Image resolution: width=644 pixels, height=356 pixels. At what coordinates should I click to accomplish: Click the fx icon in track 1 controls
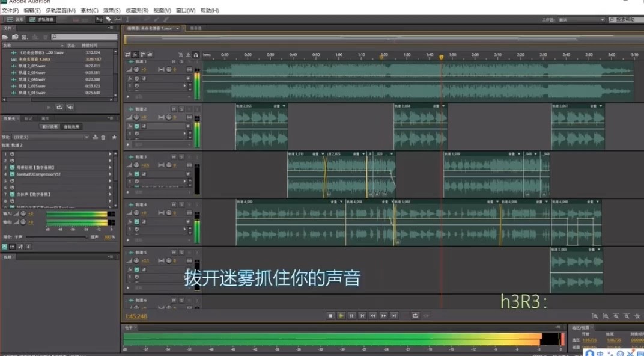(x=130, y=78)
